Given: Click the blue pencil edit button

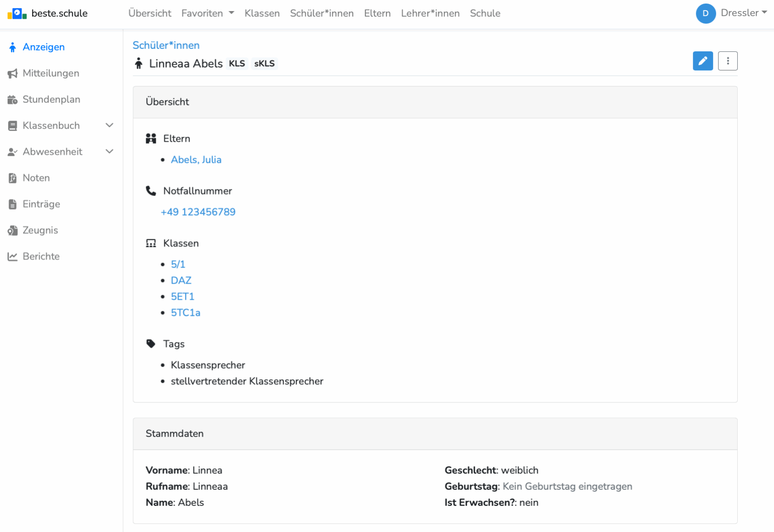Looking at the screenshot, I should [702, 61].
